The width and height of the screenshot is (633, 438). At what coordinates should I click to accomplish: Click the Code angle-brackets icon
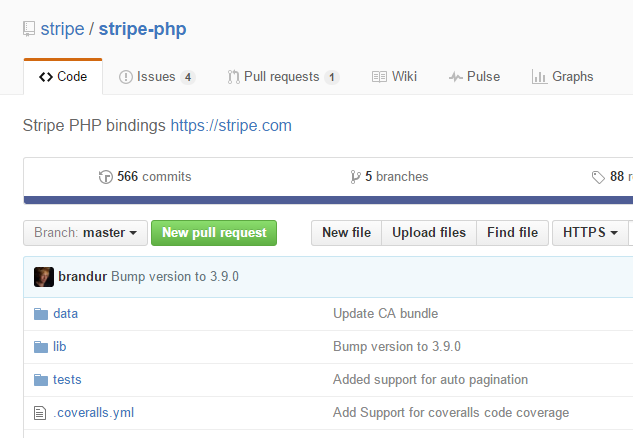pyautogui.click(x=46, y=77)
